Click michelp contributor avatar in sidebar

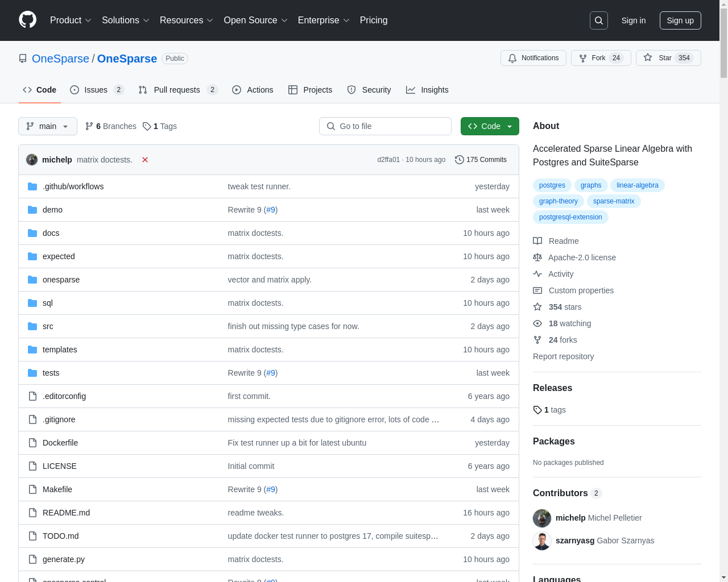tap(542, 518)
